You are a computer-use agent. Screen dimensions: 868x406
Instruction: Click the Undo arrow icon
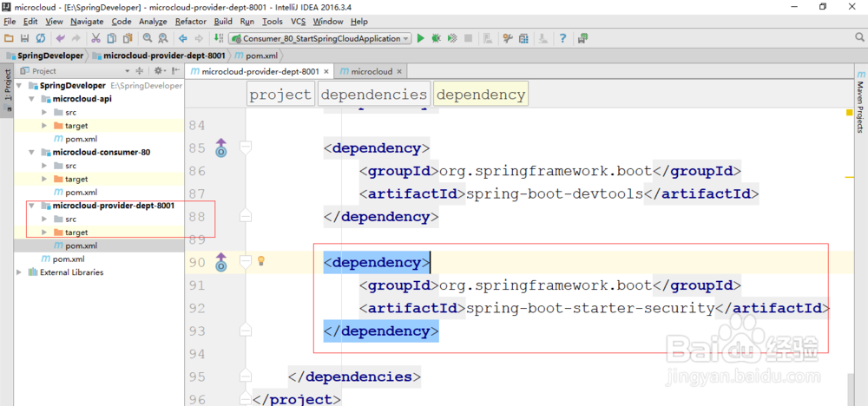point(61,38)
